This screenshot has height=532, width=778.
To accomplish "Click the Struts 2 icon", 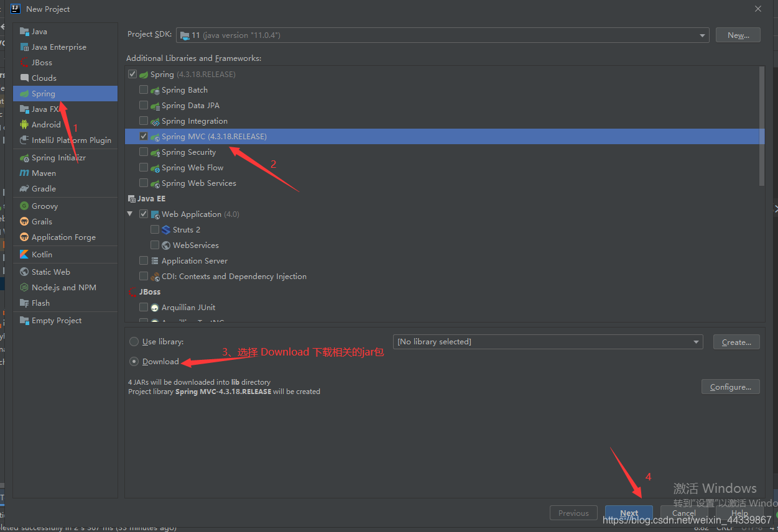I will [x=166, y=229].
